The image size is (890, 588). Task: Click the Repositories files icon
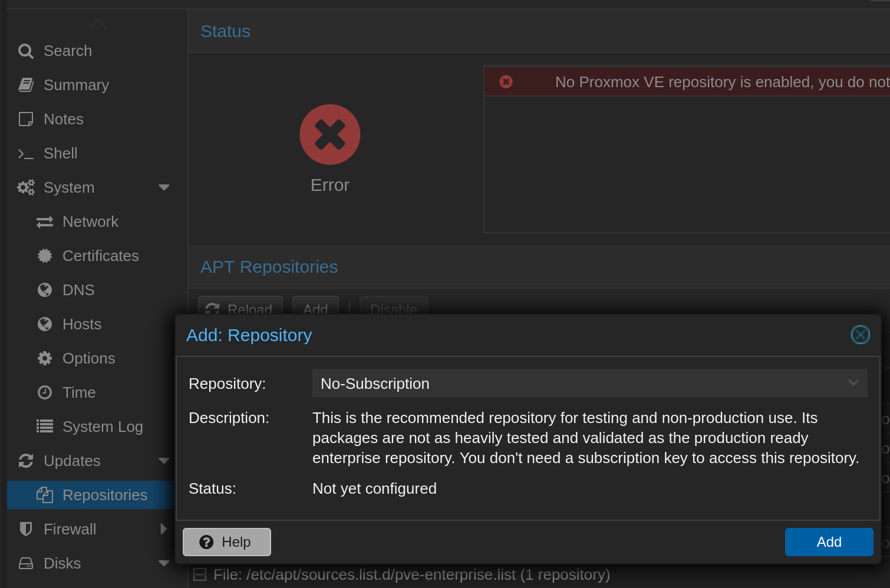[x=45, y=495]
